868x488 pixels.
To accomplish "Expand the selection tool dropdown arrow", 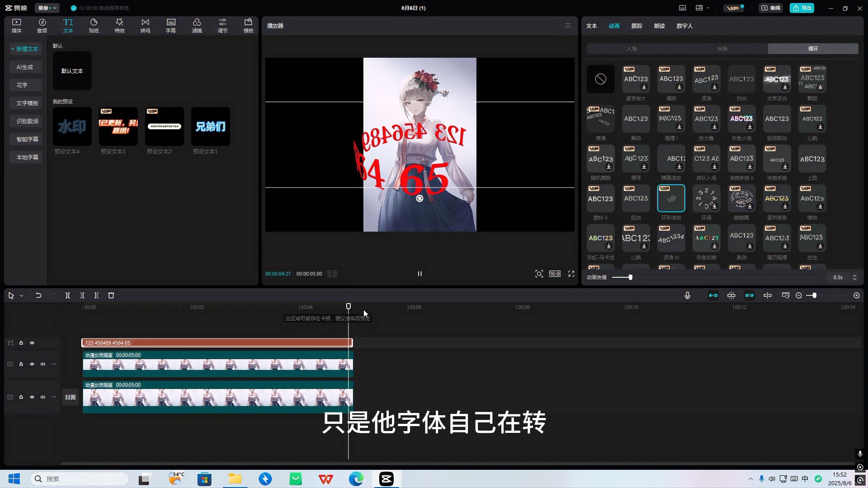I will (21, 295).
